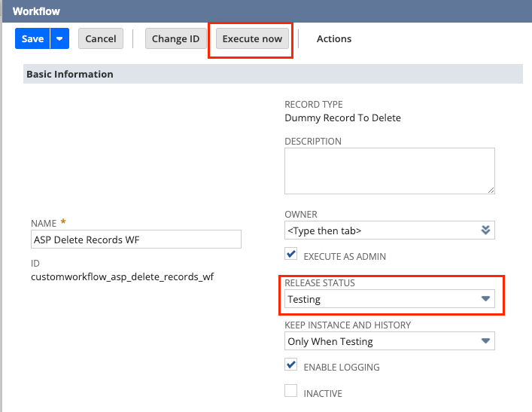Open the Actions menu
Screen dimensions: 532x412
(333, 39)
